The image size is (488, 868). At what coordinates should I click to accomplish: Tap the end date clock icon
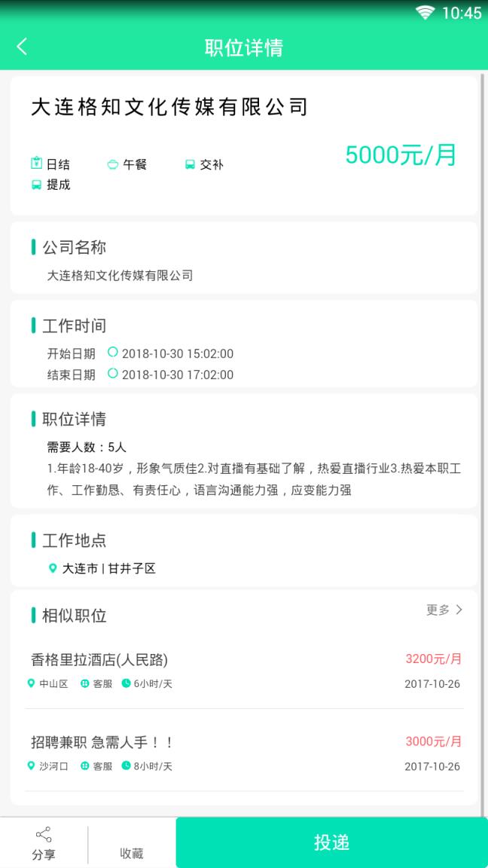click(x=113, y=374)
